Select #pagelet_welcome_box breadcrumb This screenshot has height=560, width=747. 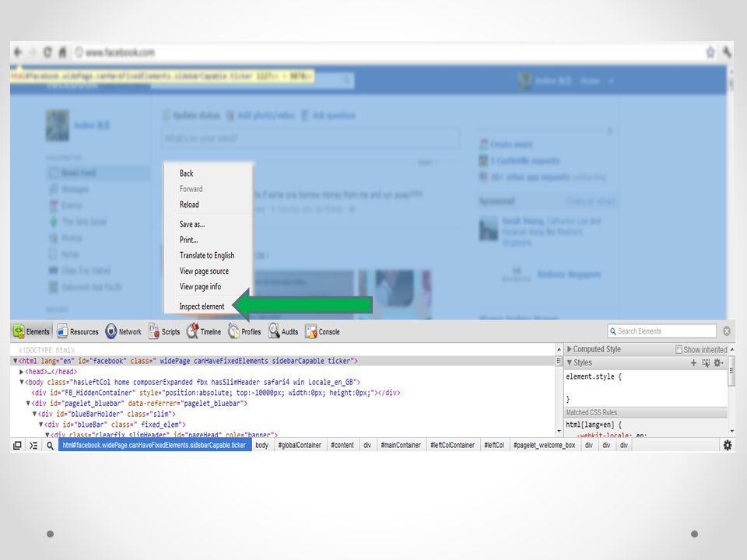[x=544, y=445]
